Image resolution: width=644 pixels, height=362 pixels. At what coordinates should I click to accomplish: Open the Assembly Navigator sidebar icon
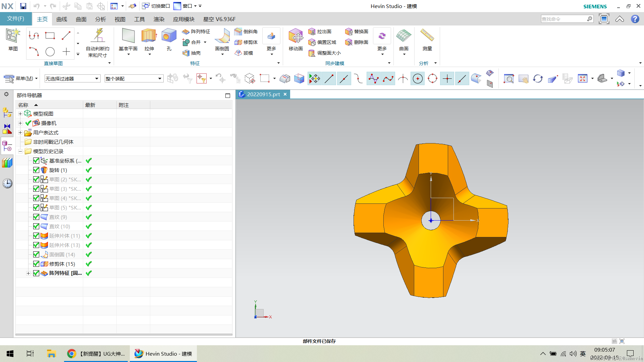(7, 112)
